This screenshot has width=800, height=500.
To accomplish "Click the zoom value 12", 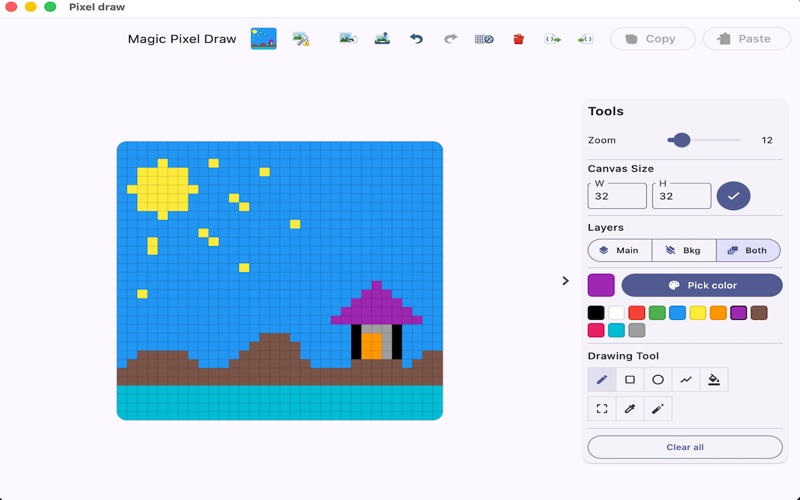I will pyautogui.click(x=767, y=140).
